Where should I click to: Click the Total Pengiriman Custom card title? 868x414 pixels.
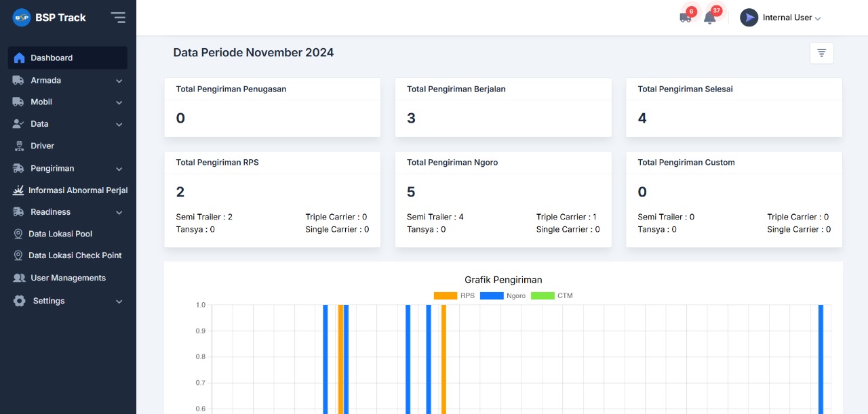[686, 163]
